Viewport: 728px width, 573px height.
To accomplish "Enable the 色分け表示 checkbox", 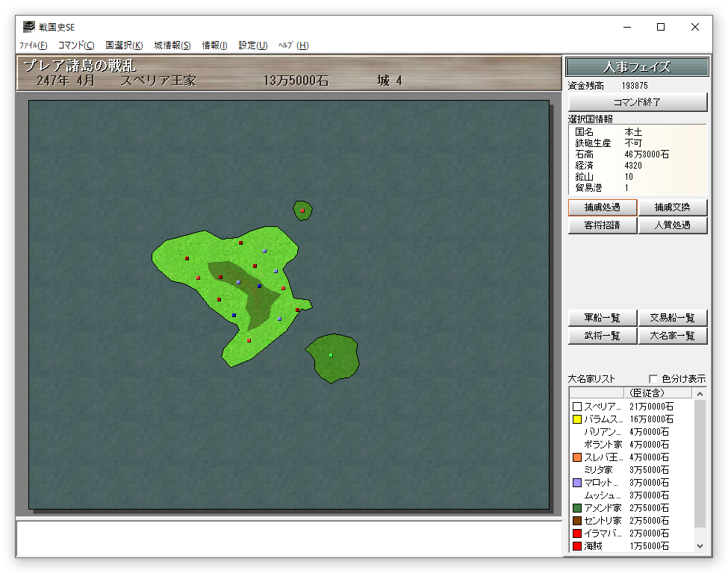I will point(654,379).
